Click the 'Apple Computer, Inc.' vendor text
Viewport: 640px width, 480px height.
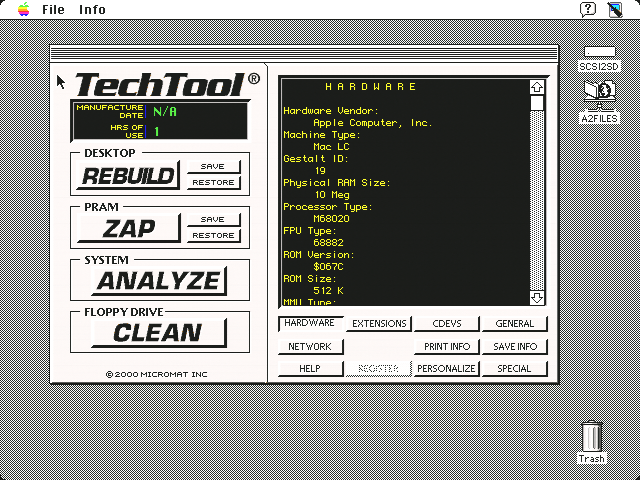pyautogui.click(x=373, y=123)
